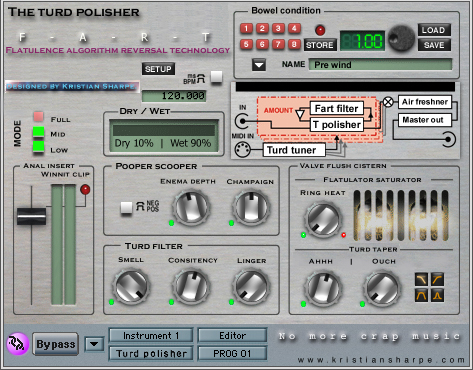This screenshot has height=370, width=473.
Task: Click the 120.000 tempo field
Action: (174, 96)
